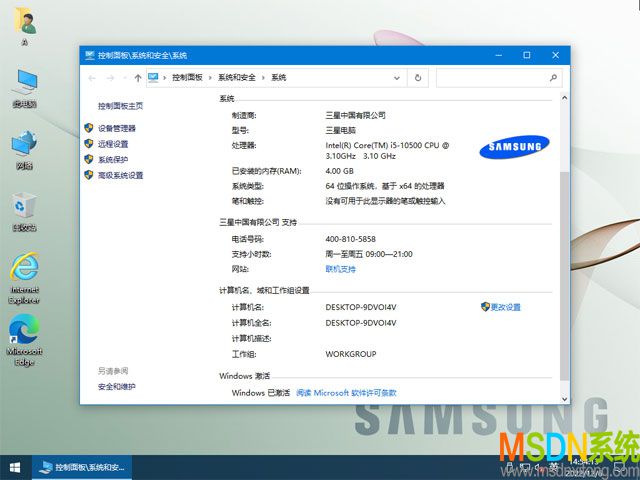Open the 联机支持 website link
Viewport: 640px width, 480px height.
340,269
